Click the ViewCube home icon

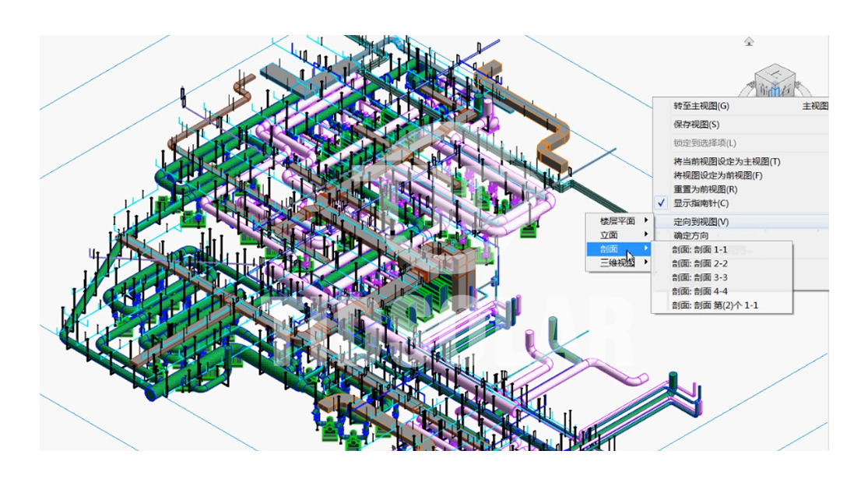[x=749, y=41]
